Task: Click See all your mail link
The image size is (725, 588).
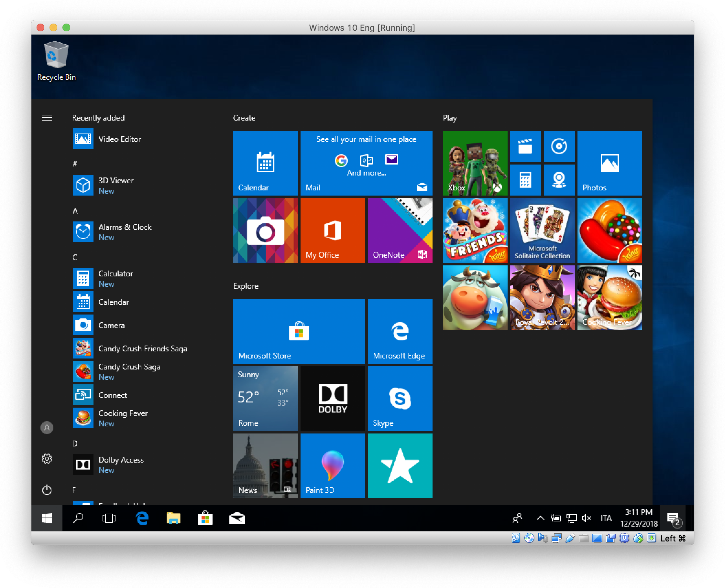Action: 365,139
